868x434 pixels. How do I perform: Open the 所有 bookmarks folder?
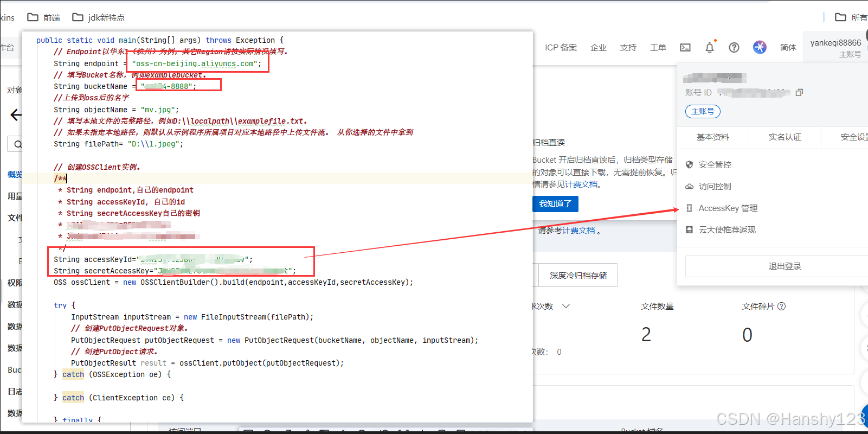tap(851, 17)
